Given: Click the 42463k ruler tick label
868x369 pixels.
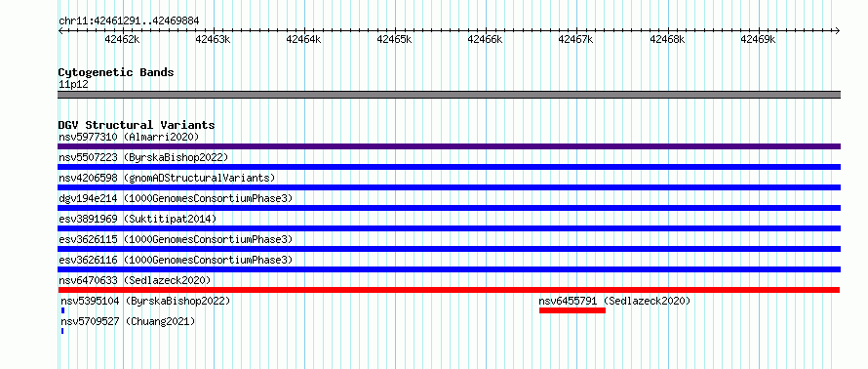Looking at the screenshot, I should [214, 39].
